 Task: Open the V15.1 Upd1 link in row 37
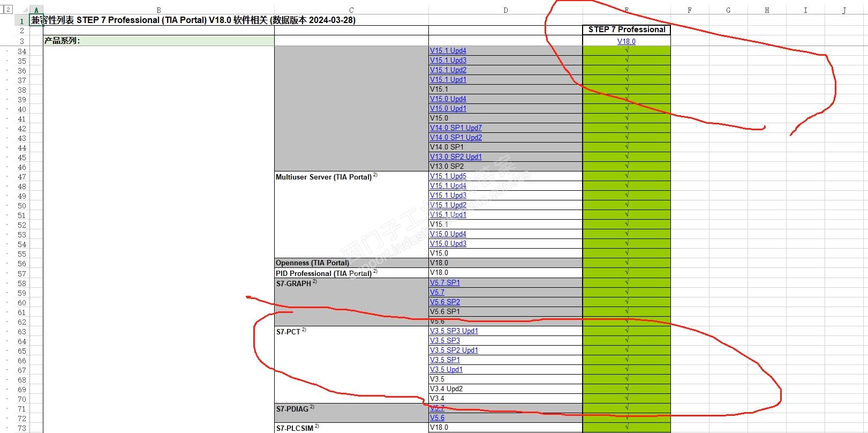448,80
